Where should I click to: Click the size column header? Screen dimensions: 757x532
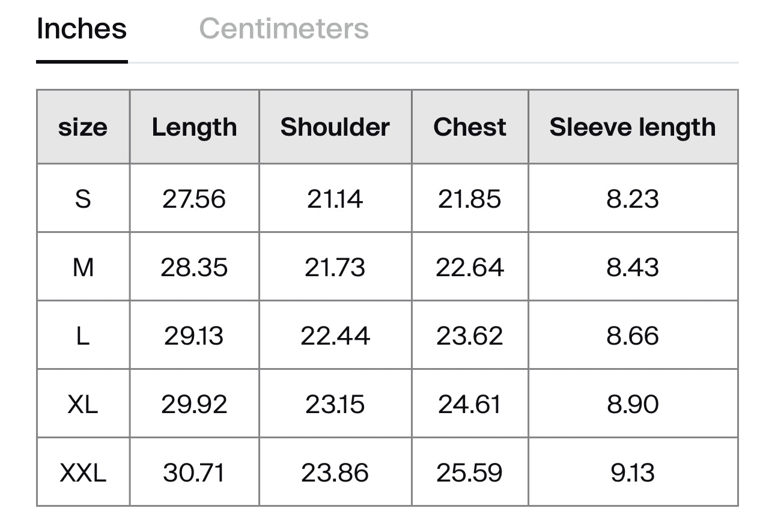83,127
